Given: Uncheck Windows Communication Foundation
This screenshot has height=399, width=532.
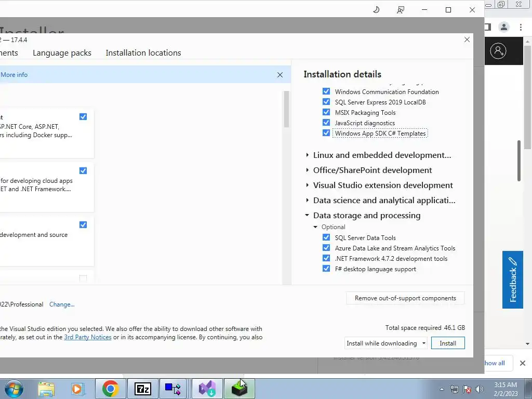Looking at the screenshot, I should (326, 91).
